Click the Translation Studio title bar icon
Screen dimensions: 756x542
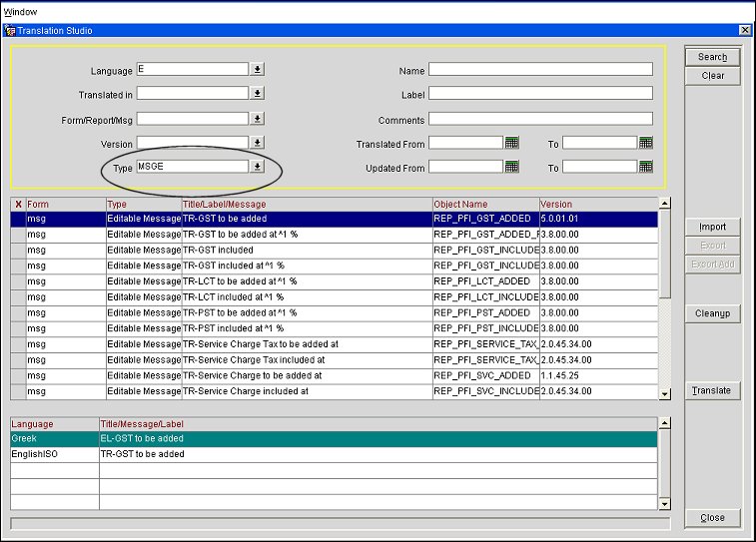10,31
